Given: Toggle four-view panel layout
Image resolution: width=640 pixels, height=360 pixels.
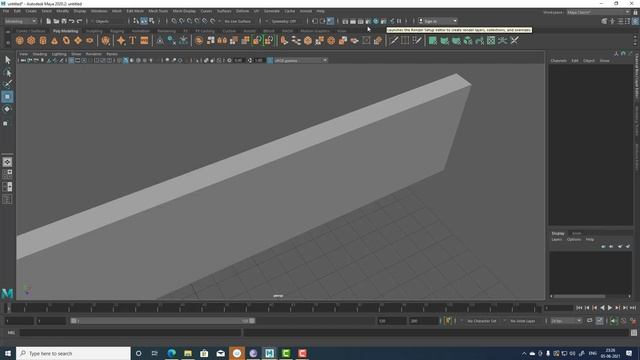Looking at the screenshot, I should 7,174.
